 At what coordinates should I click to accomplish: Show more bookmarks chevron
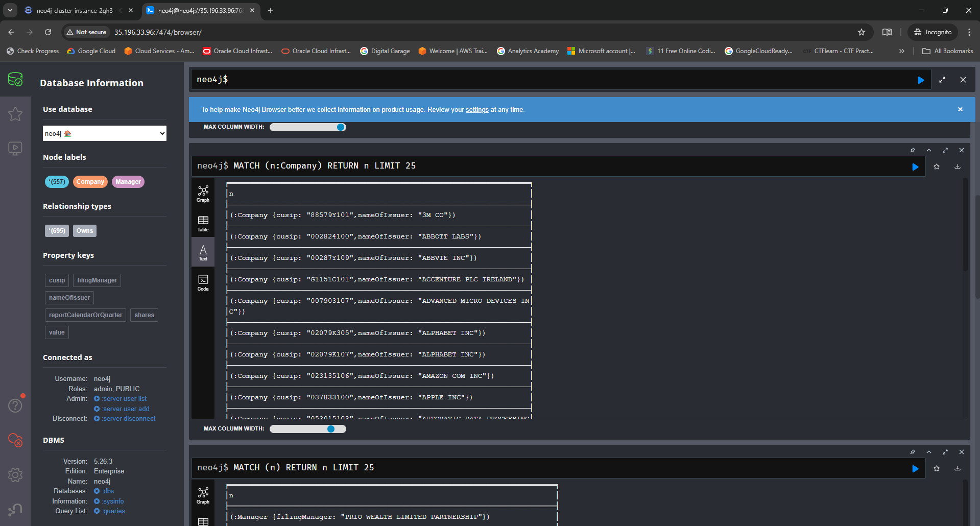coord(902,51)
